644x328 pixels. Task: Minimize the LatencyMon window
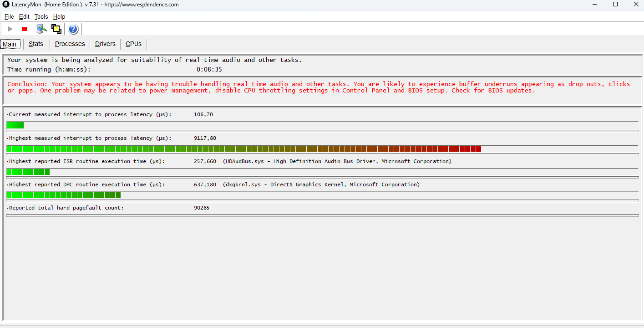pos(595,5)
